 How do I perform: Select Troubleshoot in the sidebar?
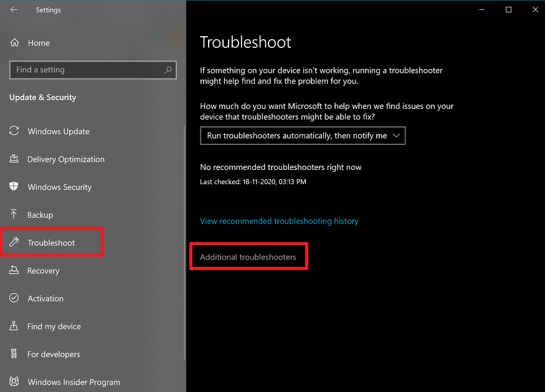click(x=51, y=243)
